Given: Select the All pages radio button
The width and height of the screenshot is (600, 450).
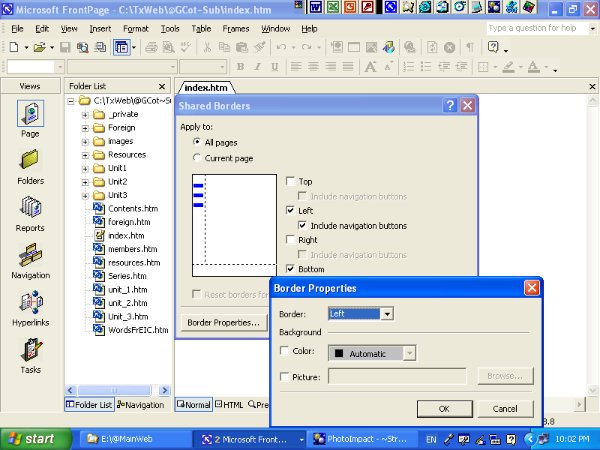Looking at the screenshot, I should (x=197, y=142).
